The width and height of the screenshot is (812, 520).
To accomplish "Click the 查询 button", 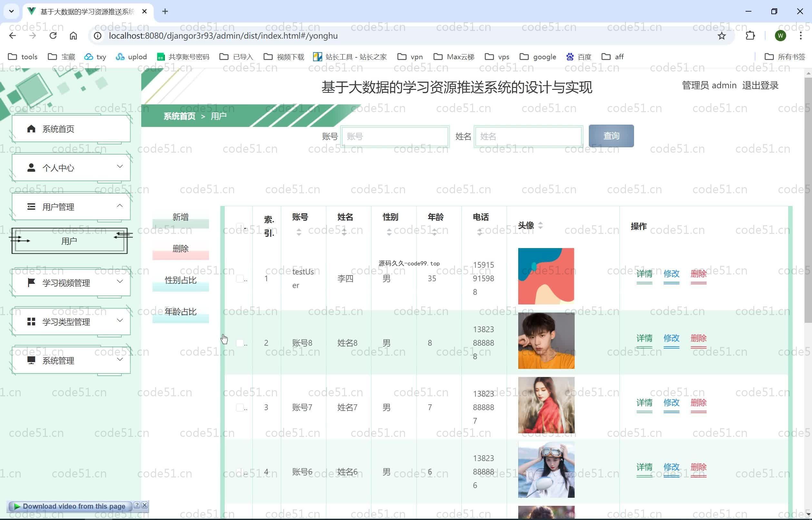I will pos(611,136).
